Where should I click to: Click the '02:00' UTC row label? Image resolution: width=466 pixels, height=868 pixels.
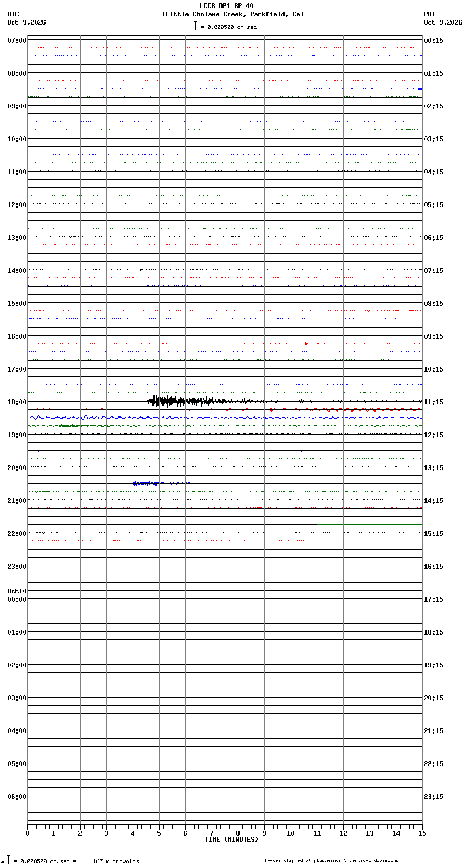(17, 665)
